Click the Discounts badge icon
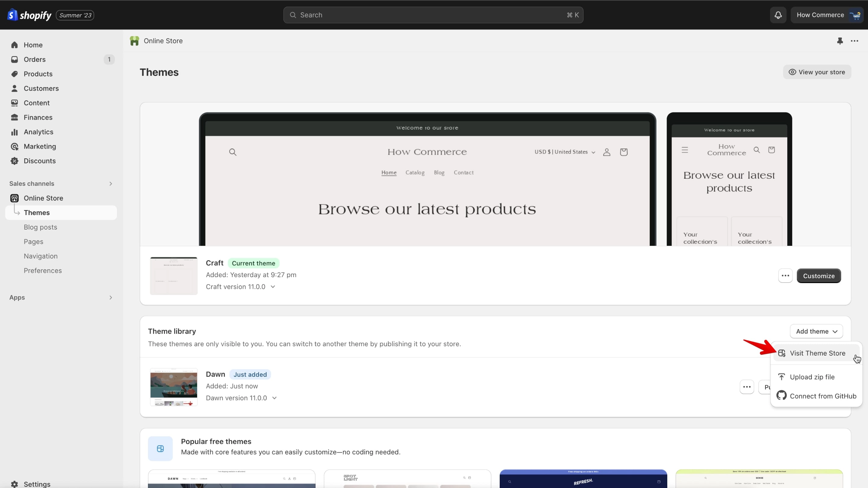The height and width of the screenshot is (488, 868). [14, 161]
